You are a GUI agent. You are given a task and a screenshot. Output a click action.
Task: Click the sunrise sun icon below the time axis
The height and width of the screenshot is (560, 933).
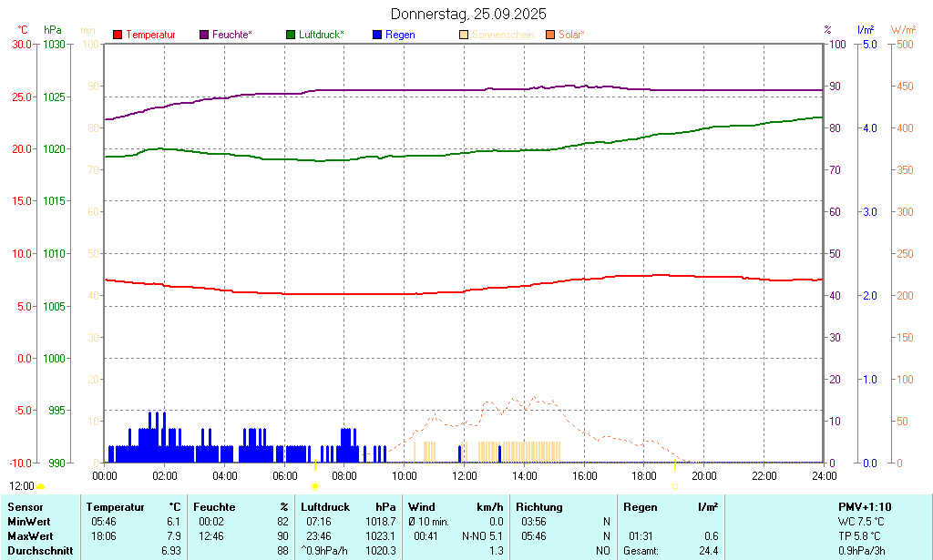pyautogui.click(x=315, y=487)
